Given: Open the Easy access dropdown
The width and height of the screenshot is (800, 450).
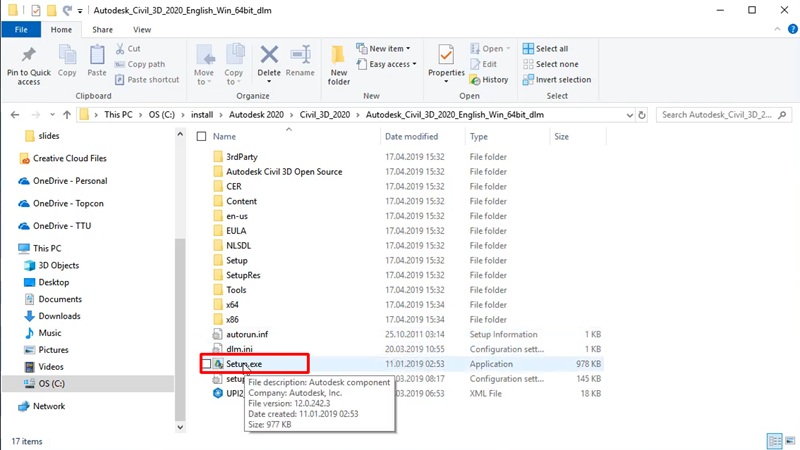Looking at the screenshot, I should point(386,64).
